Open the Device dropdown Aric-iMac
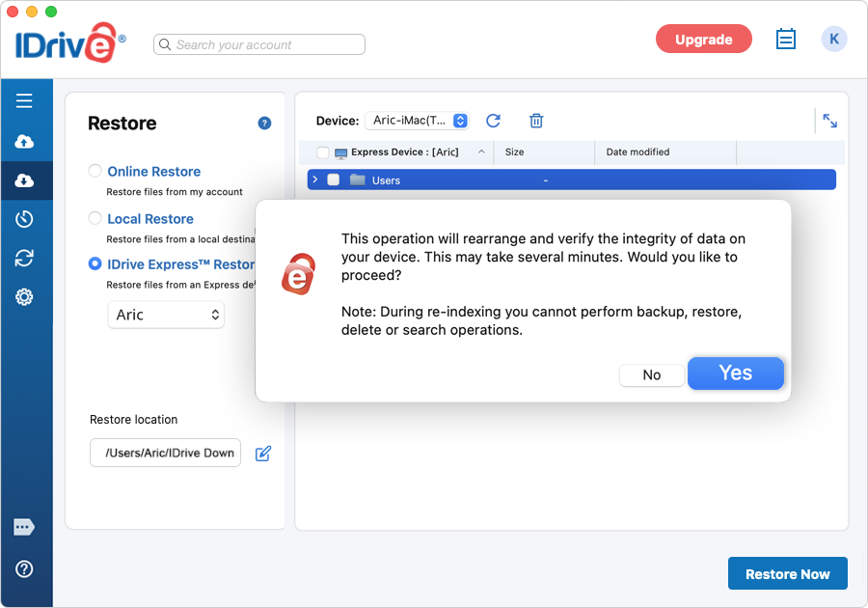This screenshot has width=868, height=608. click(x=418, y=121)
